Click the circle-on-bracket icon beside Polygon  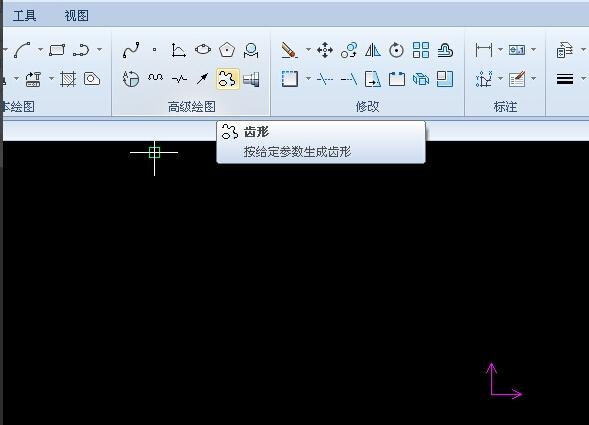click(251, 50)
